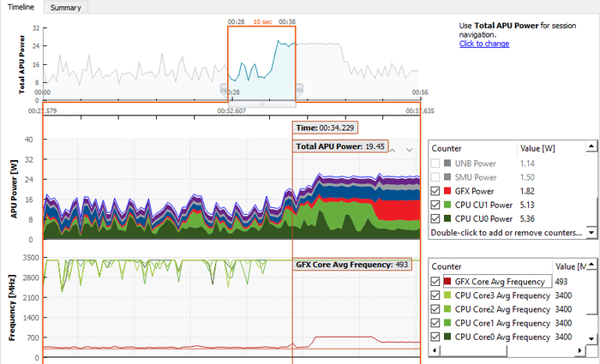Screen dimensions: 600x364
Task: Toggle CPU CU1 Power checkbox off
Action: (x=436, y=204)
